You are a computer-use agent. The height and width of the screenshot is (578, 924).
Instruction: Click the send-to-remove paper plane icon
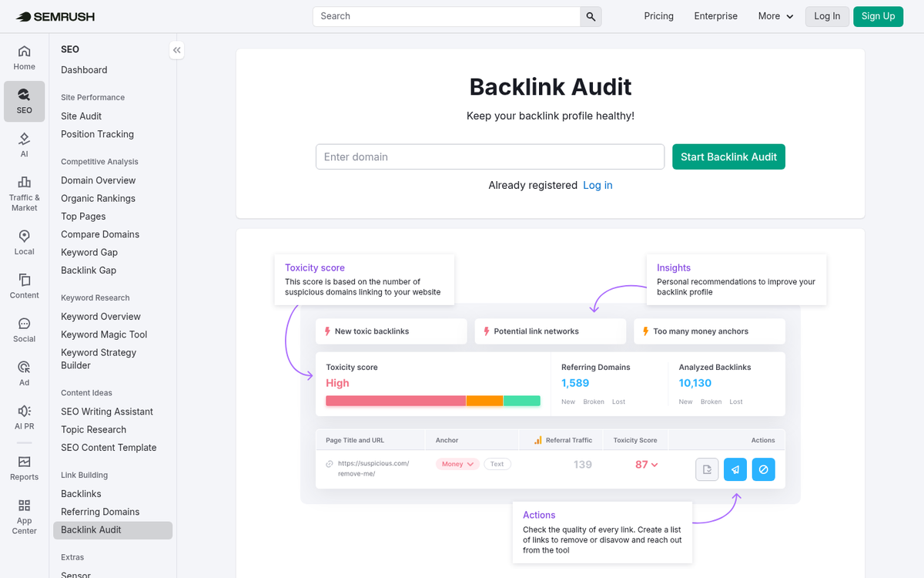point(735,469)
